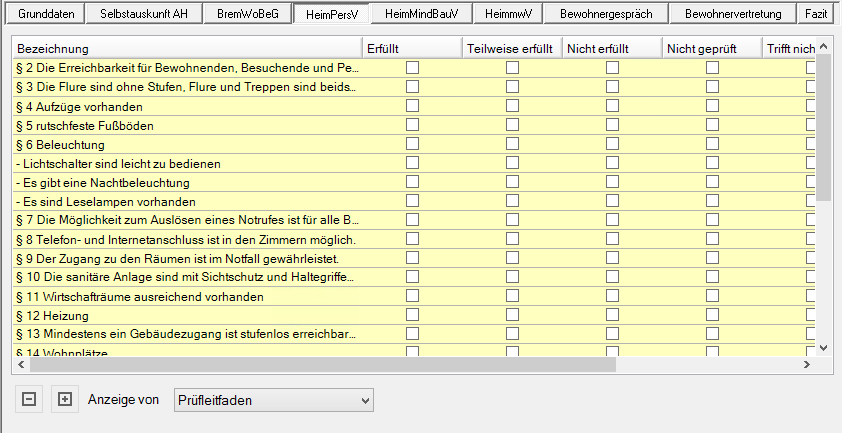Viewport: 842px width, 433px height.
Task: Switch to the Grunddaten tab
Action: pos(46,15)
